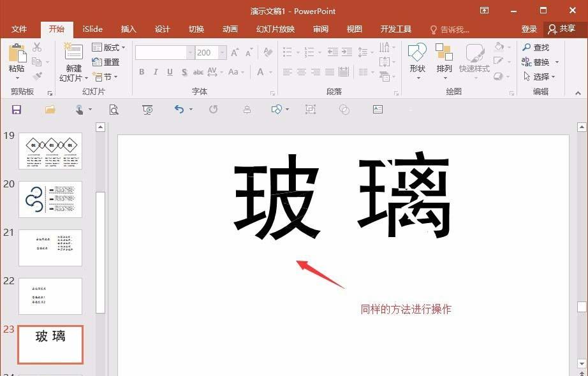
Task: Open Print Preview from the Quick Access Toolbar
Action: [114, 110]
